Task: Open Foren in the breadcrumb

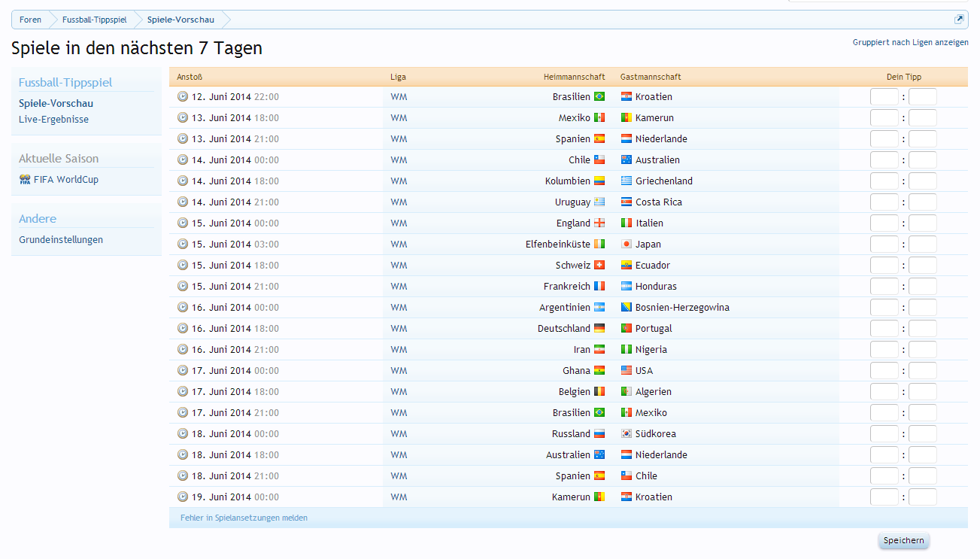Action: tap(31, 20)
